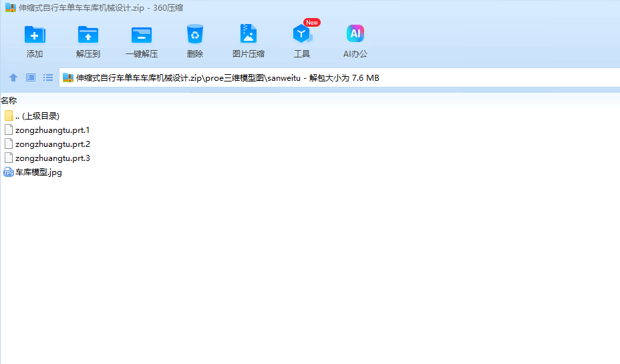
Task: Click the address path input field
Action: point(339,78)
